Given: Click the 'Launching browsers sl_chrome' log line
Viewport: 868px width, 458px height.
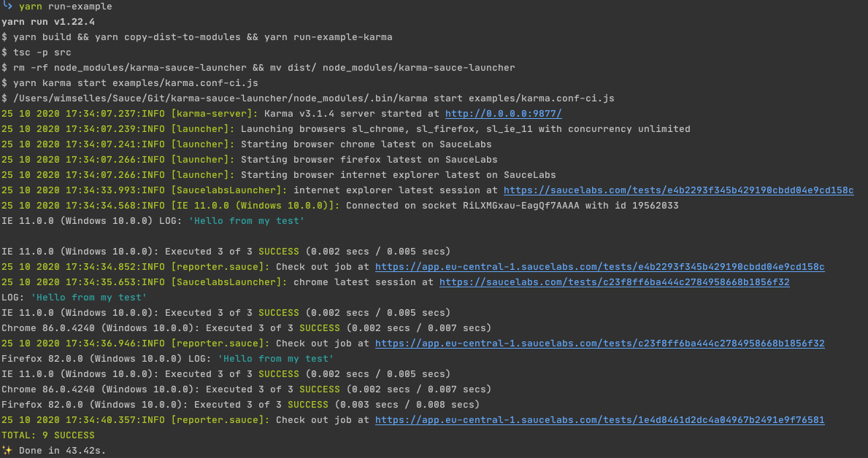Looking at the screenshot, I should coord(466,129).
